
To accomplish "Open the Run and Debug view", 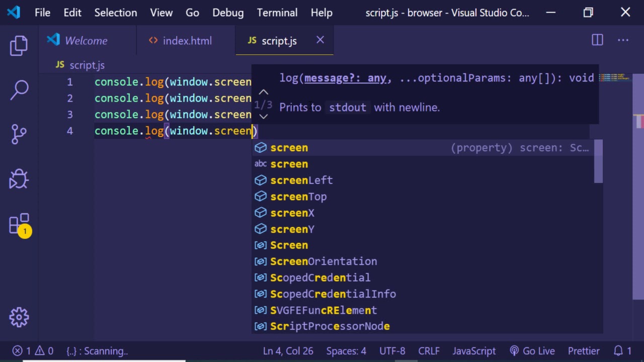I will click(19, 178).
